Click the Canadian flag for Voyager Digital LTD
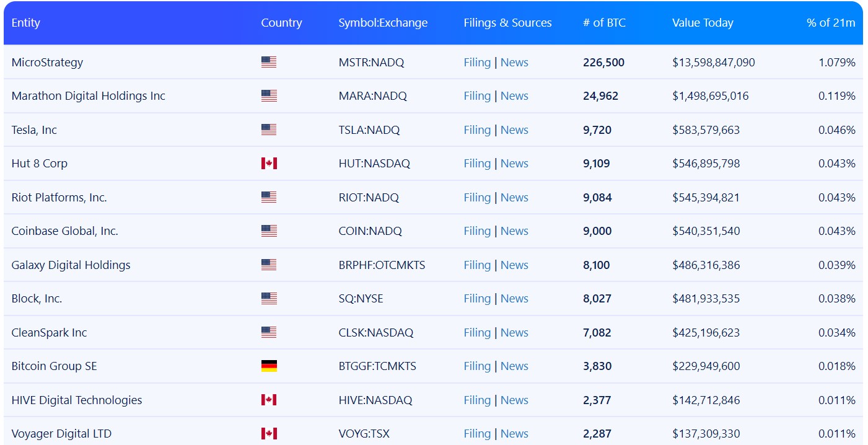The height and width of the screenshot is (445, 868). click(269, 434)
